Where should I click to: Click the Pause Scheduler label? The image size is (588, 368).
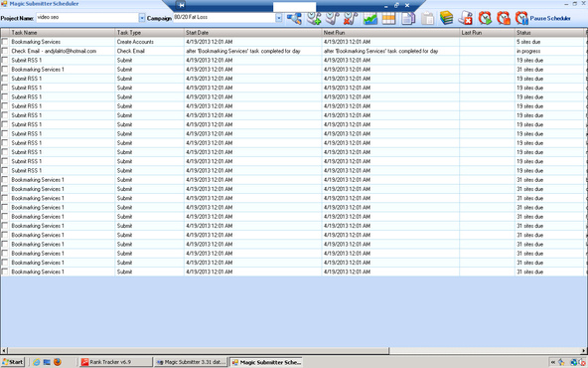550,18
